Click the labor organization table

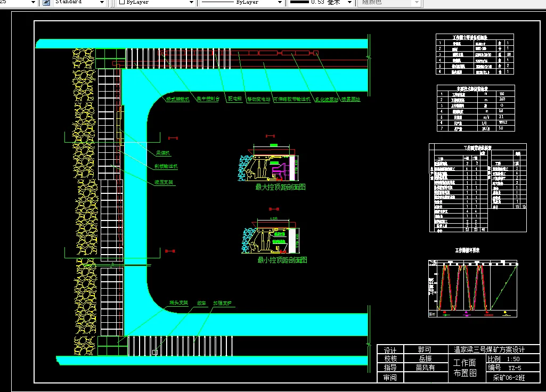(x=478, y=187)
